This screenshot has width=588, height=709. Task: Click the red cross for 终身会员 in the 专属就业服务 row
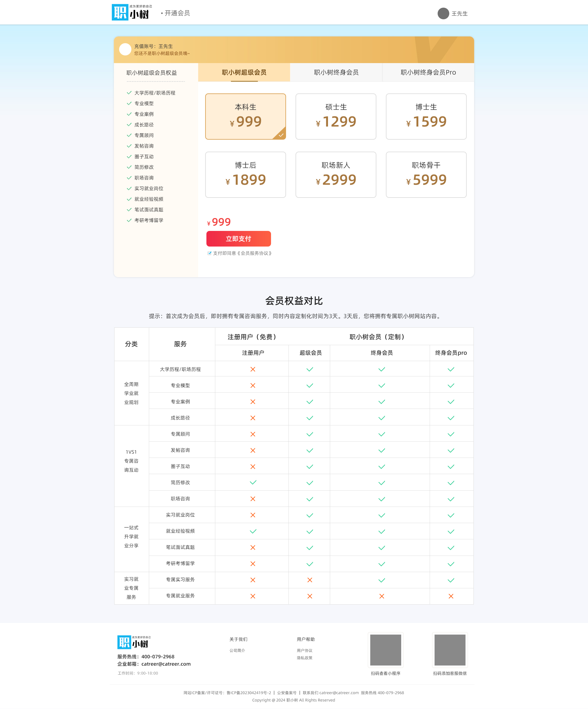click(382, 596)
